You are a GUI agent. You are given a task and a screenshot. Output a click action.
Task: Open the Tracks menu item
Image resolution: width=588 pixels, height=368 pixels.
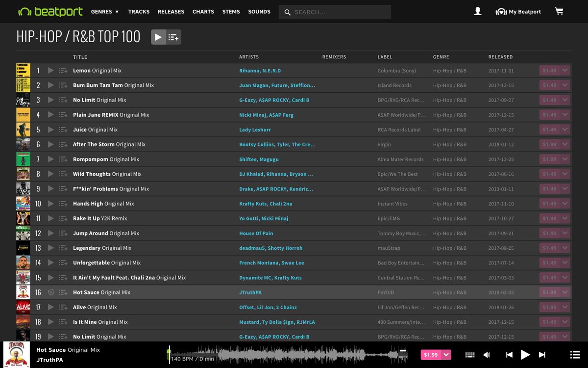(139, 11)
